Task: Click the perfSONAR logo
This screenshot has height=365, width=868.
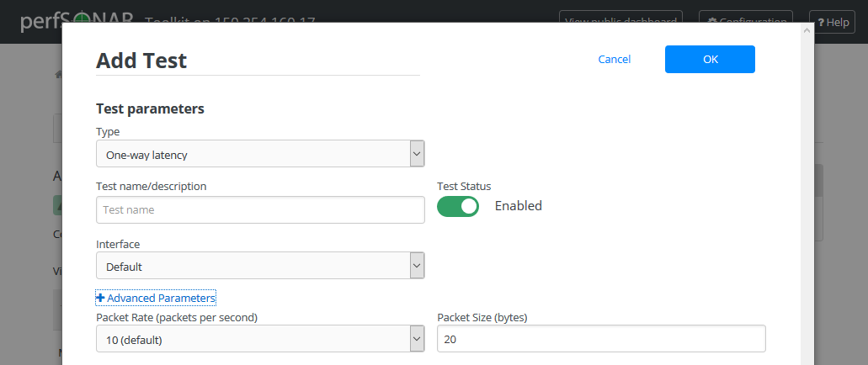Action: coord(77,19)
